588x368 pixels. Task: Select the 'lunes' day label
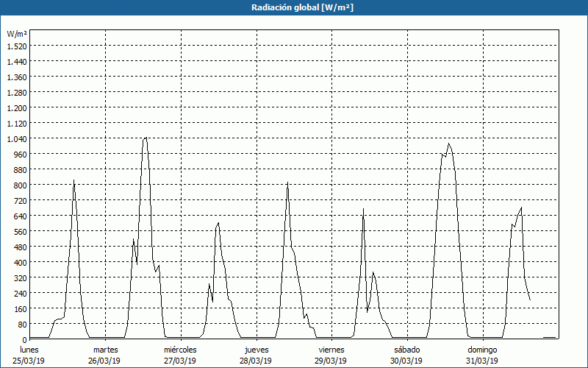(x=29, y=350)
